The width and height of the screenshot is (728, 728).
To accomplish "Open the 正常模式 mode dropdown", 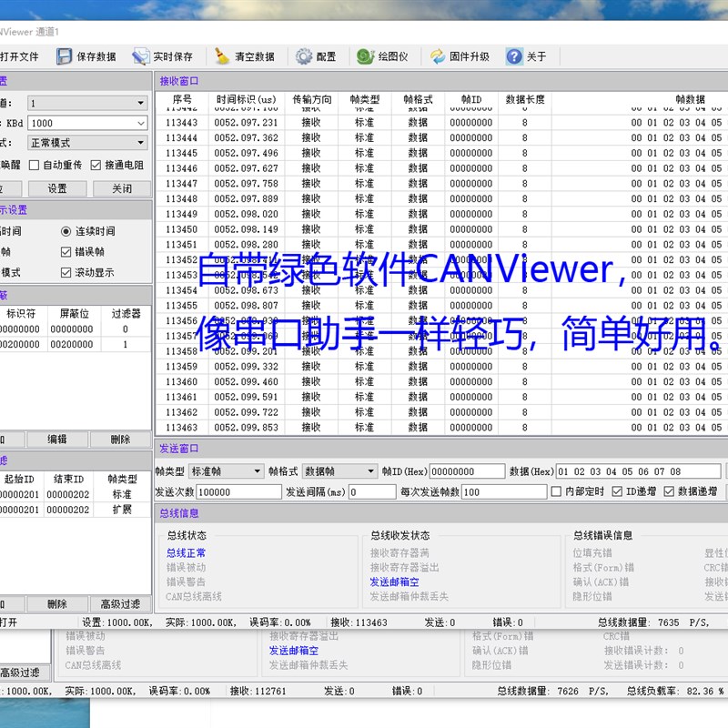I will pos(87,143).
